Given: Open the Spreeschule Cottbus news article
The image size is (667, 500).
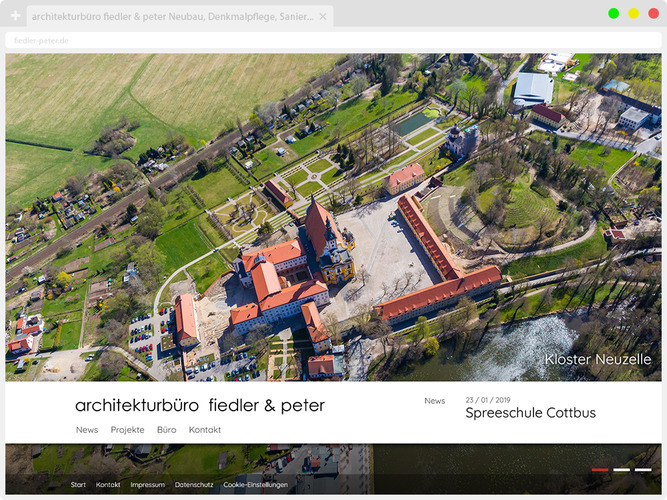Looking at the screenshot, I should pos(530,413).
